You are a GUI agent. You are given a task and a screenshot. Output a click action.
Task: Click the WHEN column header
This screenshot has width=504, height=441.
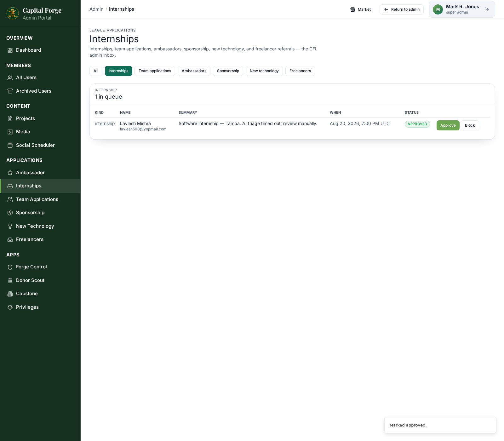[x=335, y=112]
